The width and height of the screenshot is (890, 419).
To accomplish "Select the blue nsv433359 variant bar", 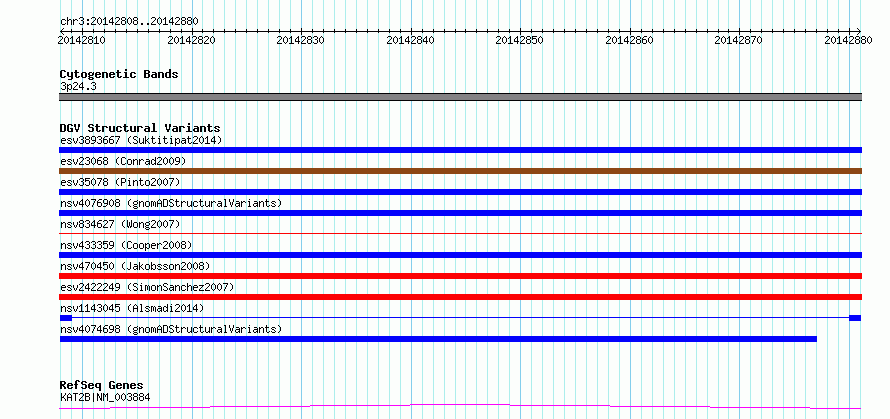I will 460,255.
